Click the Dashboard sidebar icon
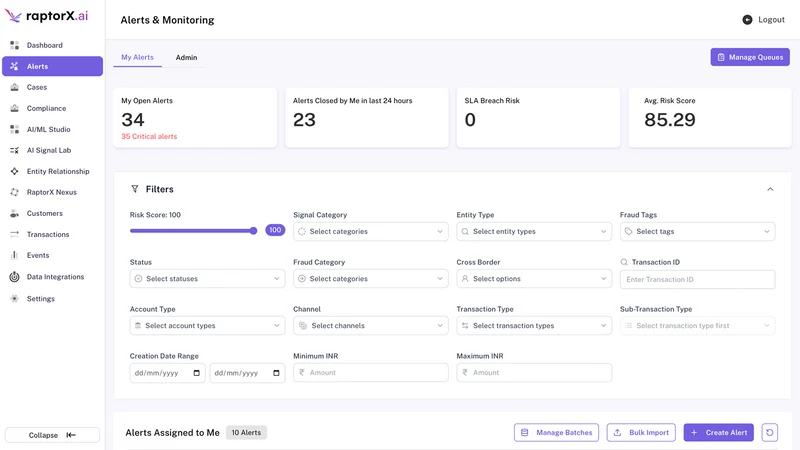 [x=14, y=45]
